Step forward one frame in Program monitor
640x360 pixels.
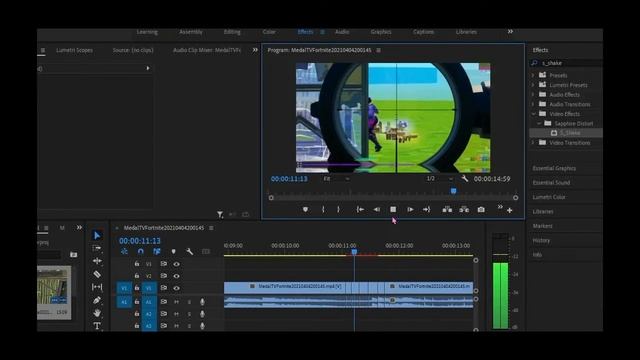tap(410, 209)
